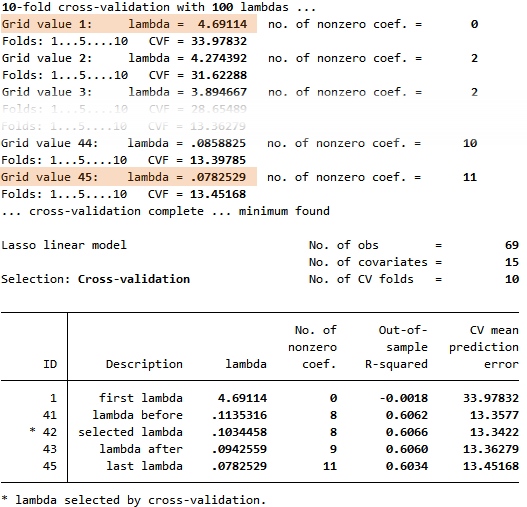Click CV mean prediction error 33.97832 in the table
The width and height of the screenshot is (527, 507).
[x=491, y=398]
